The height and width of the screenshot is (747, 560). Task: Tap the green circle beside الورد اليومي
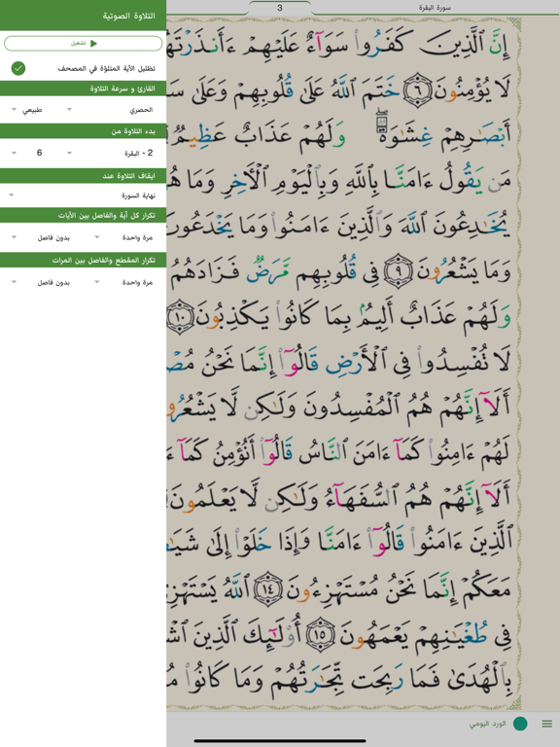(x=520, y=724)
